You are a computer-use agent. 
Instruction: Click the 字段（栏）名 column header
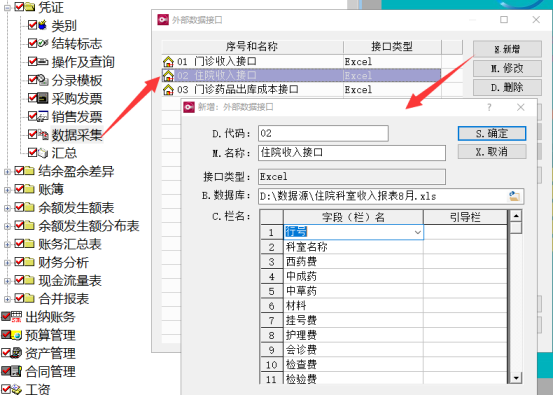click(x=353, y=217)
